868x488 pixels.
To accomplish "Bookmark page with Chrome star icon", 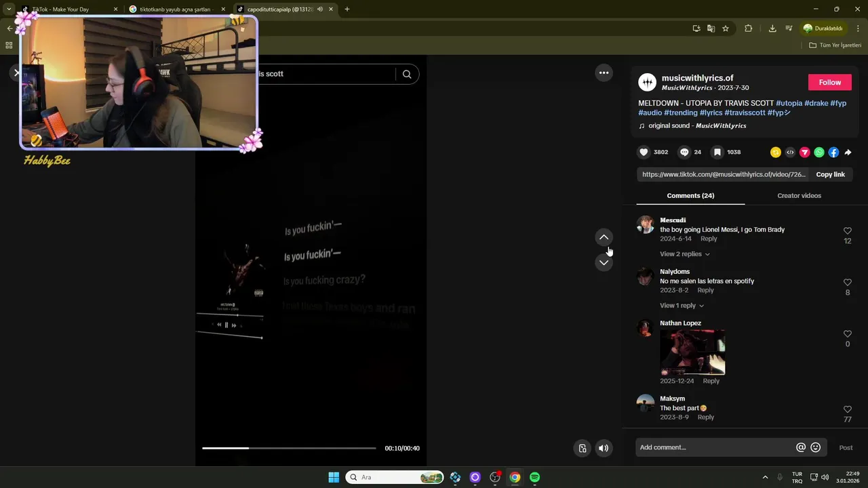I will click(x=726, y=28).
